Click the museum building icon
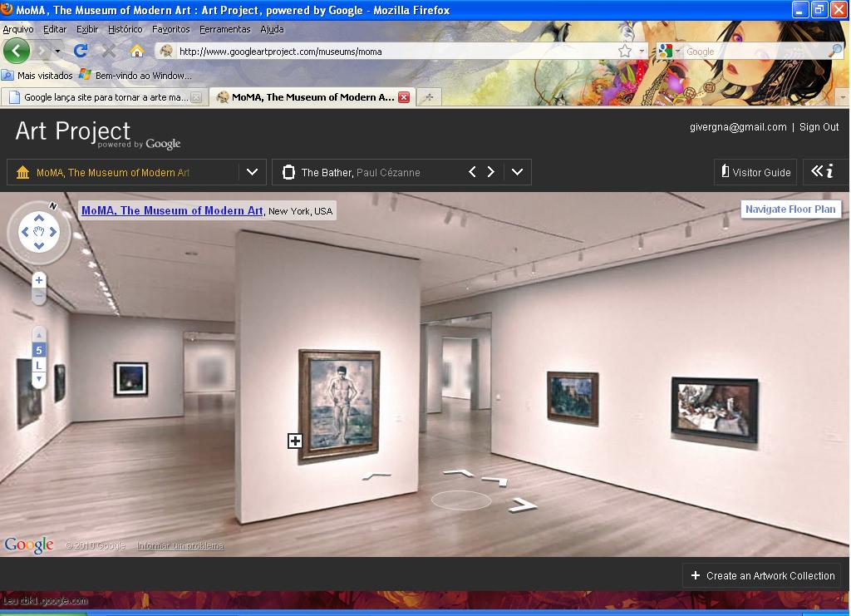Screen dimensions: 851x616 (x=22, y=172)
